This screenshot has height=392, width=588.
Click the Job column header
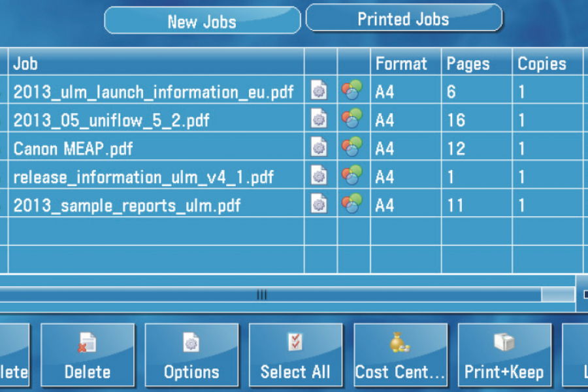155,63
